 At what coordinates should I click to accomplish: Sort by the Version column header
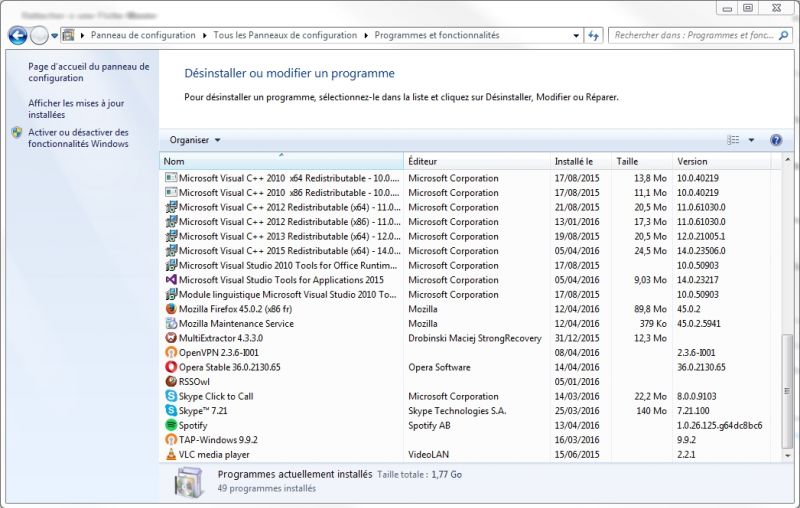click(x=722, y=161)
